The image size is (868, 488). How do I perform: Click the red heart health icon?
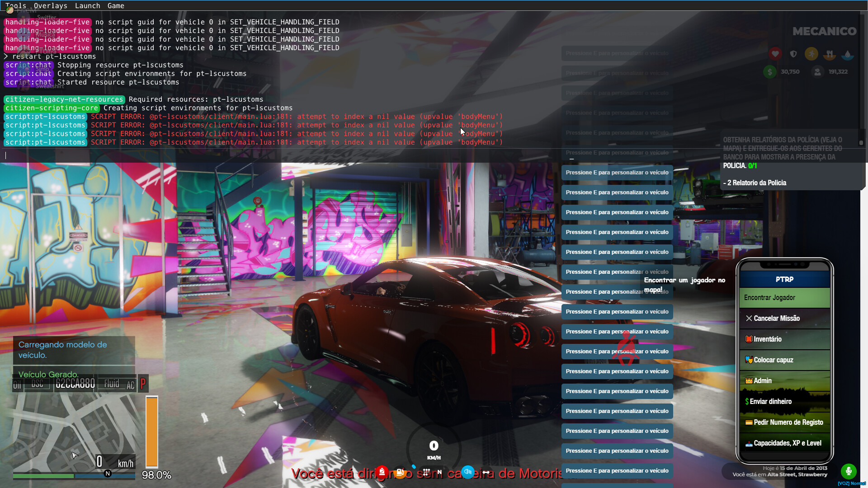coord(775,54)
